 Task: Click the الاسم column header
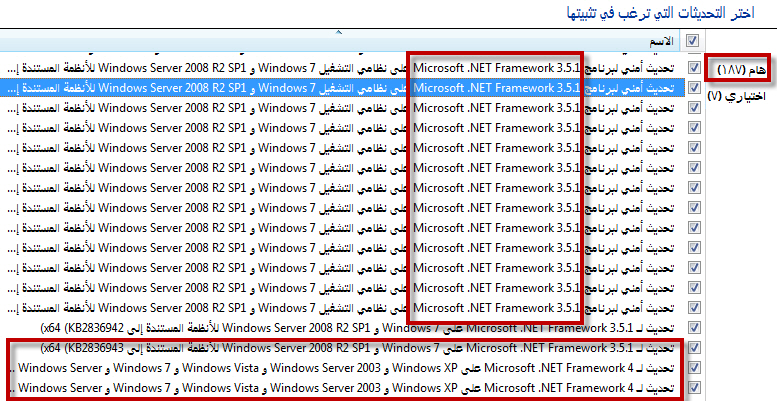point(661,42)
